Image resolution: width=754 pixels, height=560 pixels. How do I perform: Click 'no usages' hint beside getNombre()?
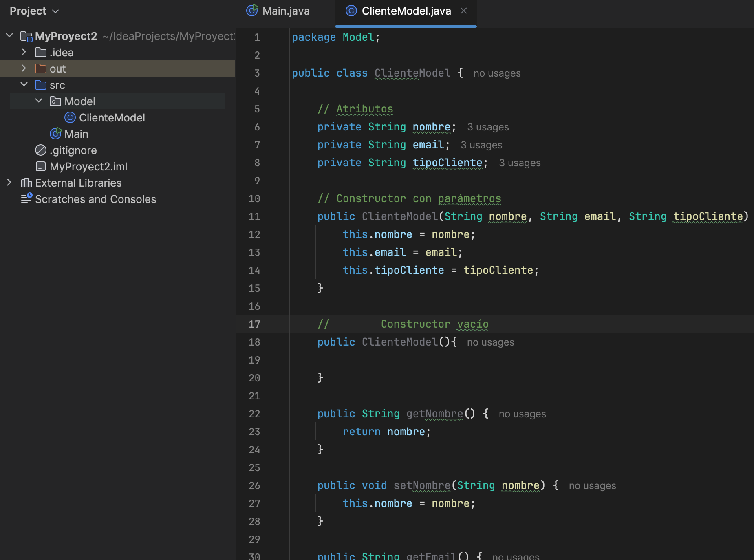click(522, 414)
